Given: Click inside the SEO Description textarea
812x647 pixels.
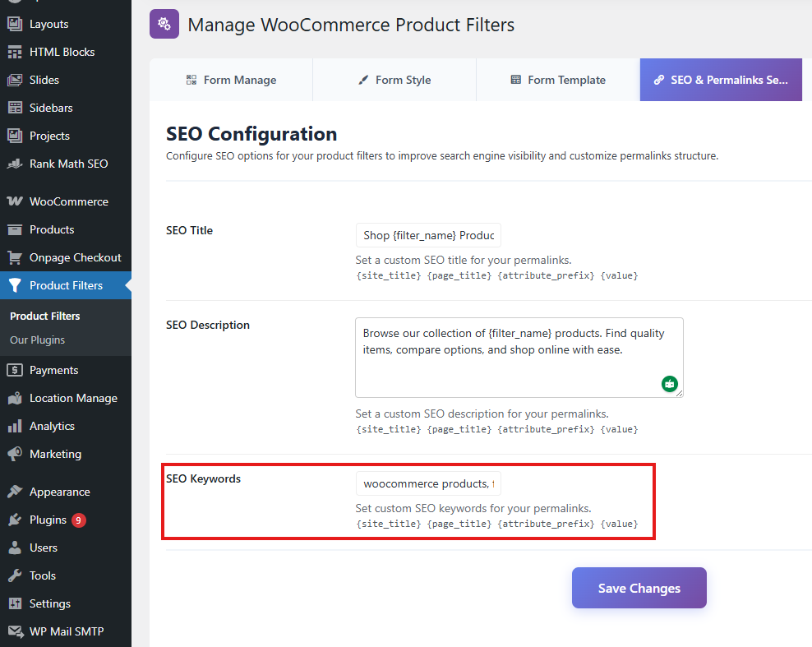Looking at the screenshot, I should tap(519, 358).
